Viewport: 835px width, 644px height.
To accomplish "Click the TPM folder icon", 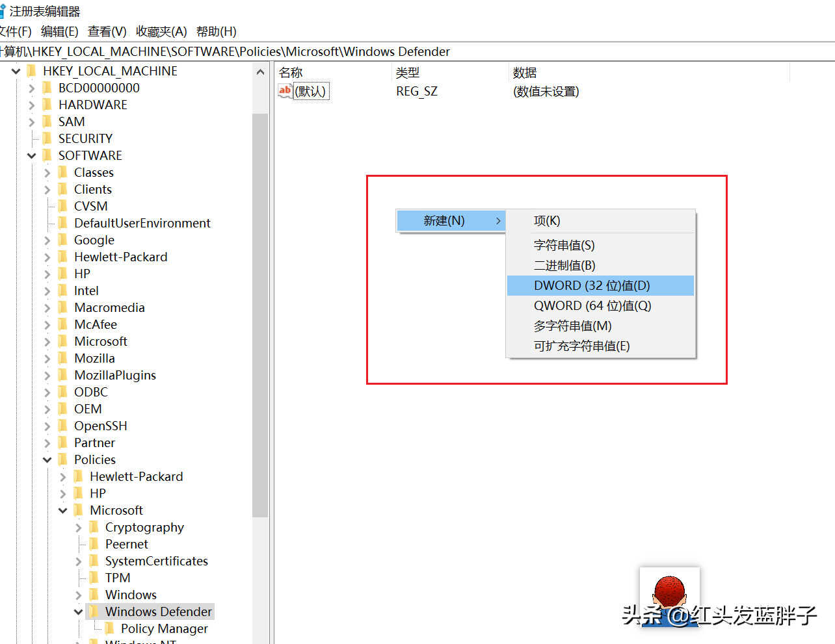I will [x=94, y=578].
